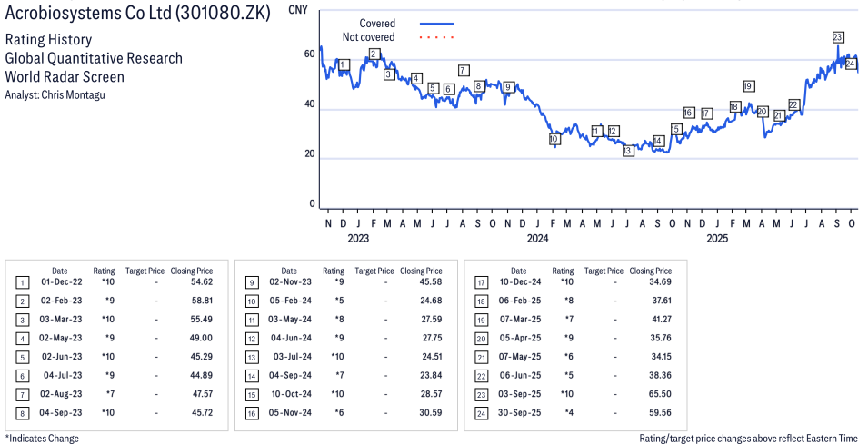Select the 2024 year label on the axis
Screen dimensions: 868x444
coord(538,239)
